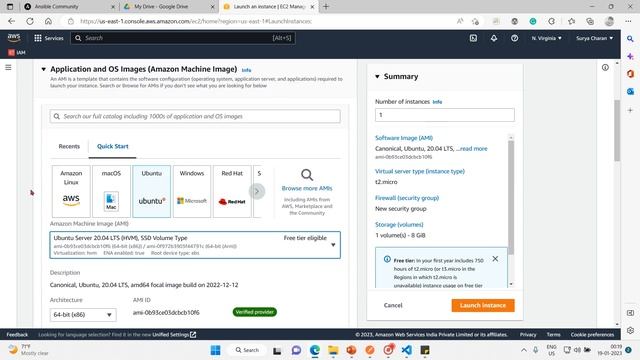The width and height of the screenshot is (640, 360).
Task: Open Edge sidebar Outlook icon
Action: [630, 91]
